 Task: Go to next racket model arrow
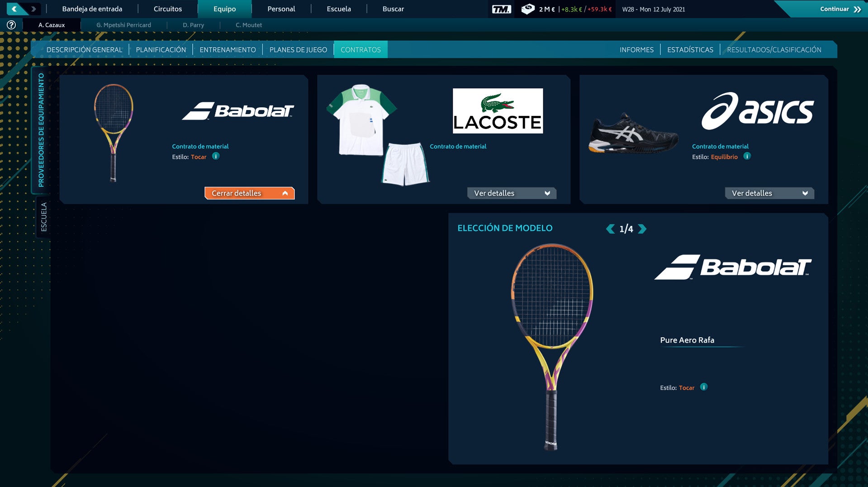[x=642, y=229]
